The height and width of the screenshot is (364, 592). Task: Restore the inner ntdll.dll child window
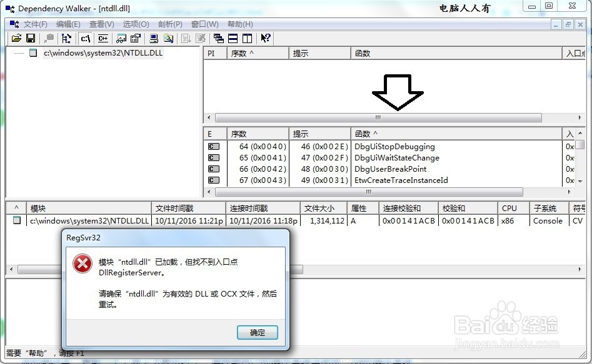tap(568, 24)
